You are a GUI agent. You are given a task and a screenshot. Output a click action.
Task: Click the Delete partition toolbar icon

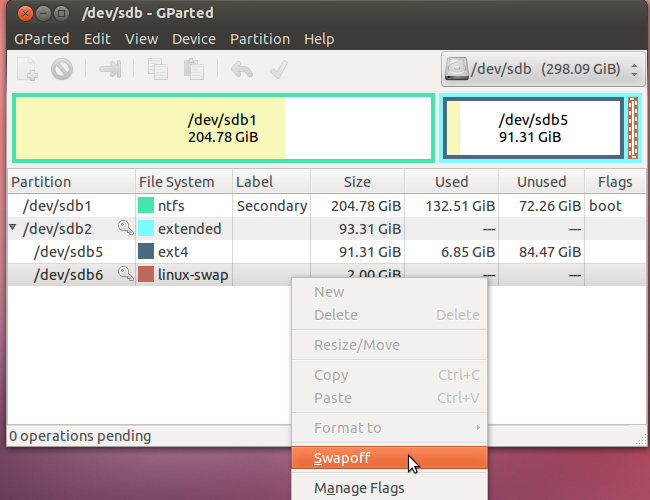point(62,69)
